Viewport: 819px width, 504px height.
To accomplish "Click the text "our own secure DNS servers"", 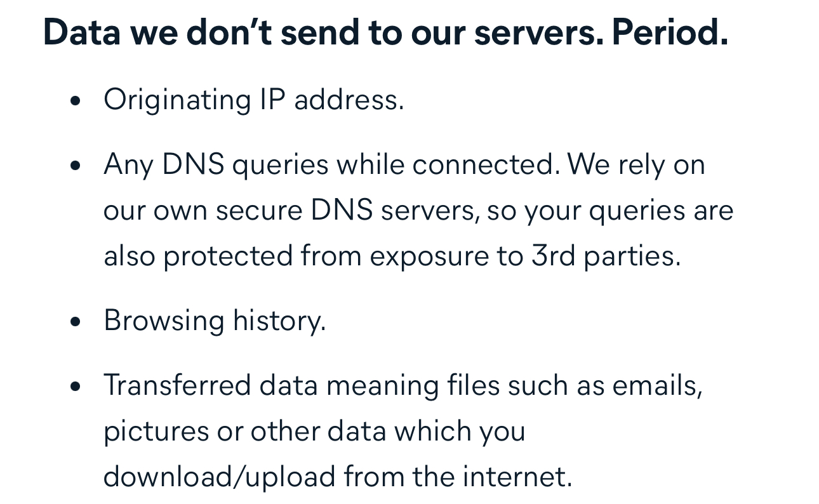I will (x=290, y=211).
